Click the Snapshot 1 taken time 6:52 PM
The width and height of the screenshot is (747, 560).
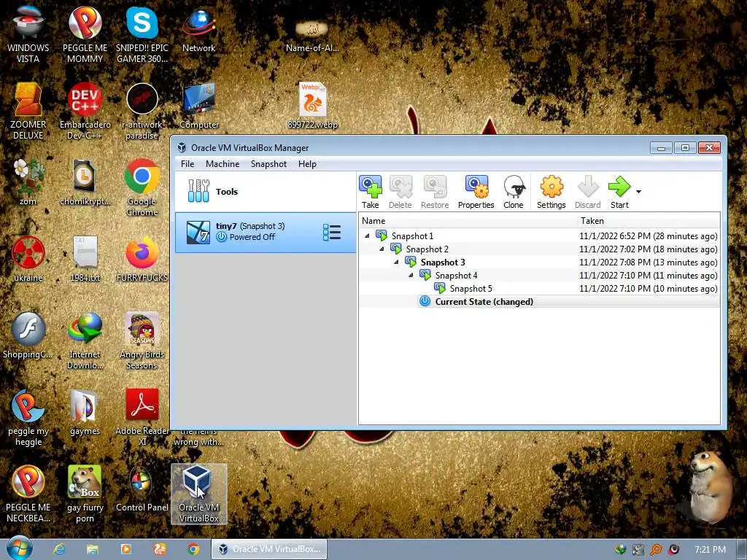point(649,236)
